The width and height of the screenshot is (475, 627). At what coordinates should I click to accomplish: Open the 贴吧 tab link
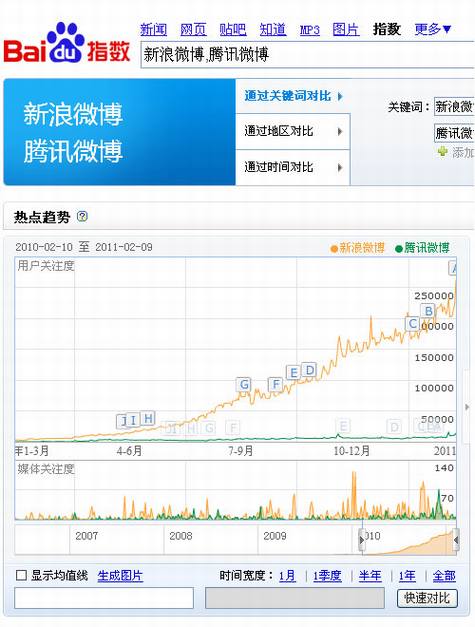pyautogui.click(x=233, y=30)
